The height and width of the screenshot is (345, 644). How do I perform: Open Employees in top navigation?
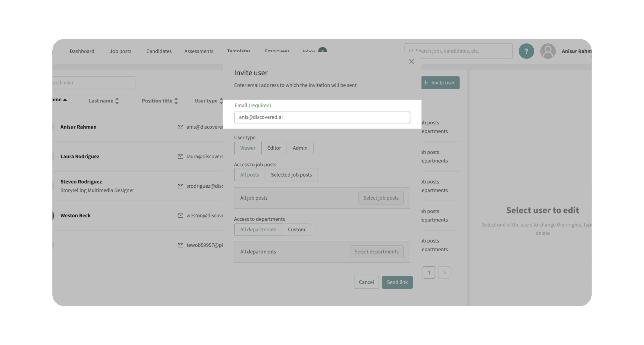click(x=277, y=51)
